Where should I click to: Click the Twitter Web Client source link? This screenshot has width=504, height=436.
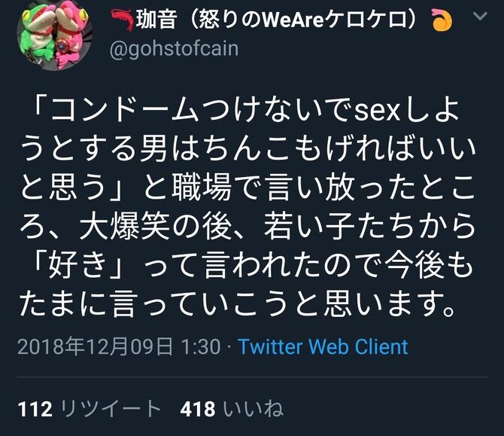click(323, 347)
